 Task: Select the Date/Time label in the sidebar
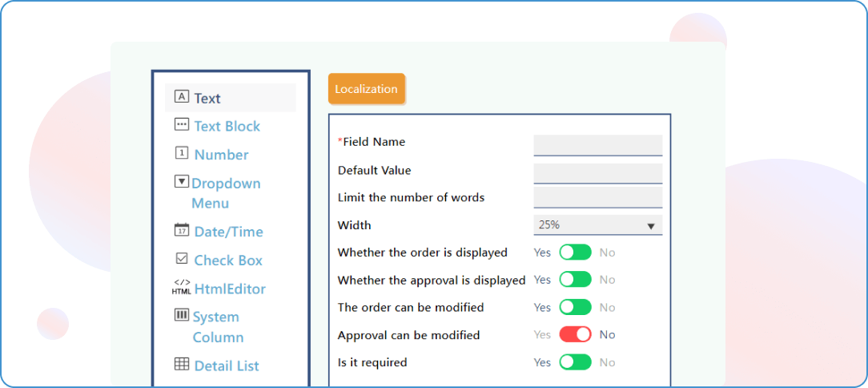[228, 232]
